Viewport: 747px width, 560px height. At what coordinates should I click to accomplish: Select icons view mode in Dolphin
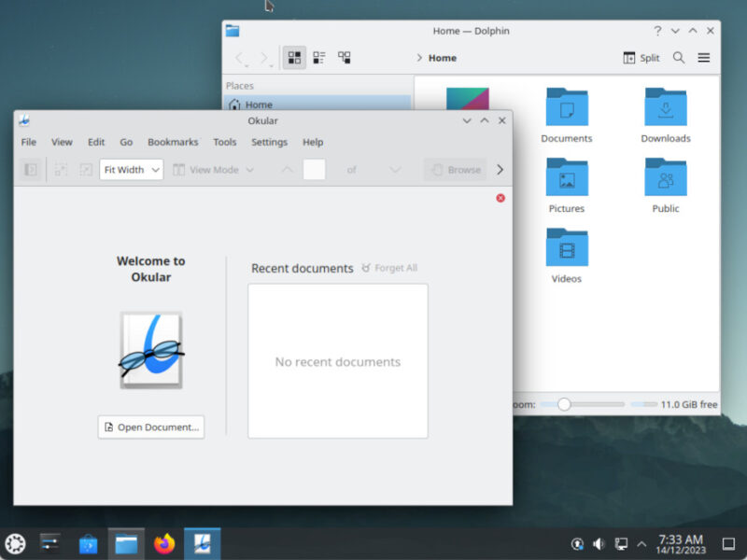pos(293,57)
